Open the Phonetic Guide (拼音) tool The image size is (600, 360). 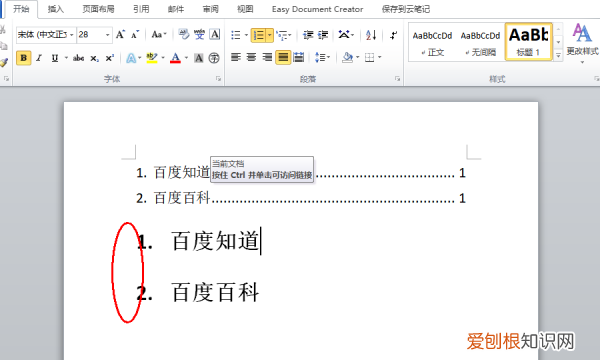[199, 35]
